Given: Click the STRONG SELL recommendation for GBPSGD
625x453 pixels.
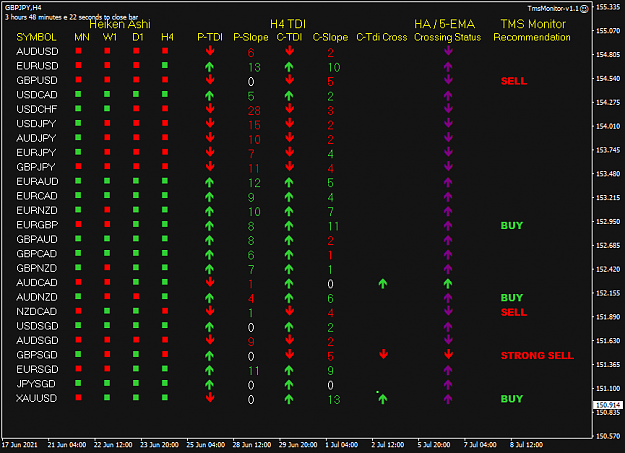Looking at the screenshot, I should click(x=537, y=355).
